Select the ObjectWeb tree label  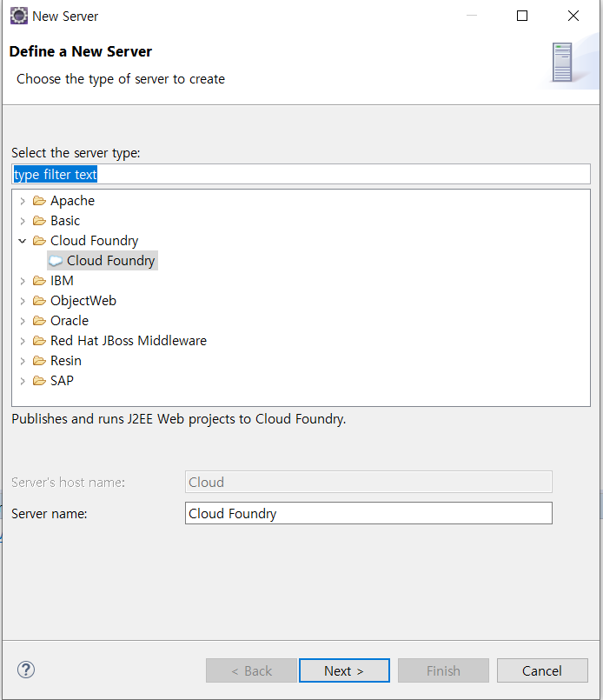coord(83,301)
